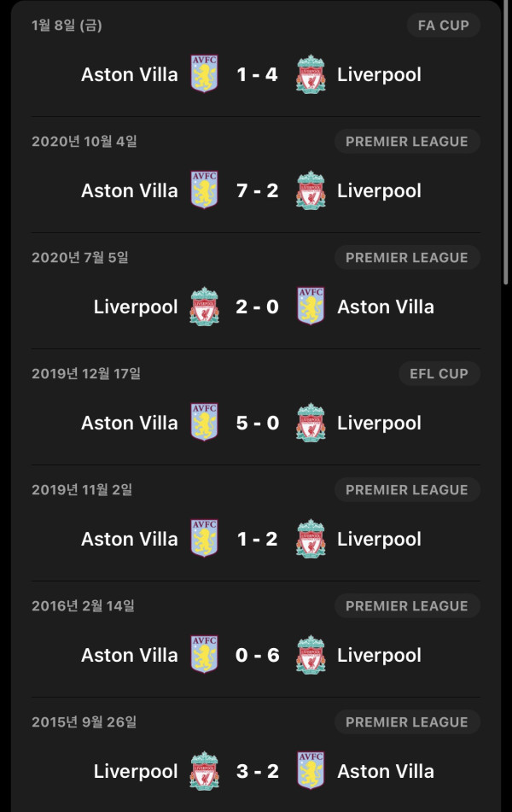Image resolution: width=512 pixels, height=812 pixels.
Task: Select PREMIER LEAGUE tag for February 14, 2016
Action: [407, 606]
